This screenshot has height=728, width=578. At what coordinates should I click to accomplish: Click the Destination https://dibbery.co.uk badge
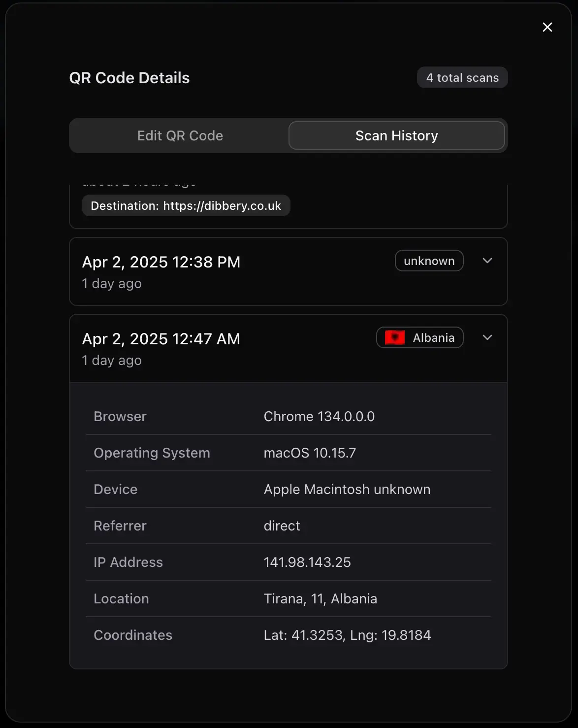point(186,205)
